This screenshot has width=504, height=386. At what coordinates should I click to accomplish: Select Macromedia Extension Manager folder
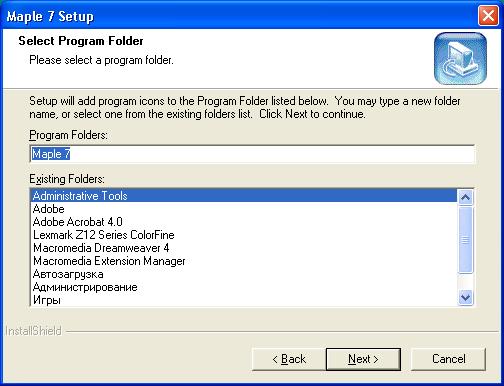pos(244,261)
